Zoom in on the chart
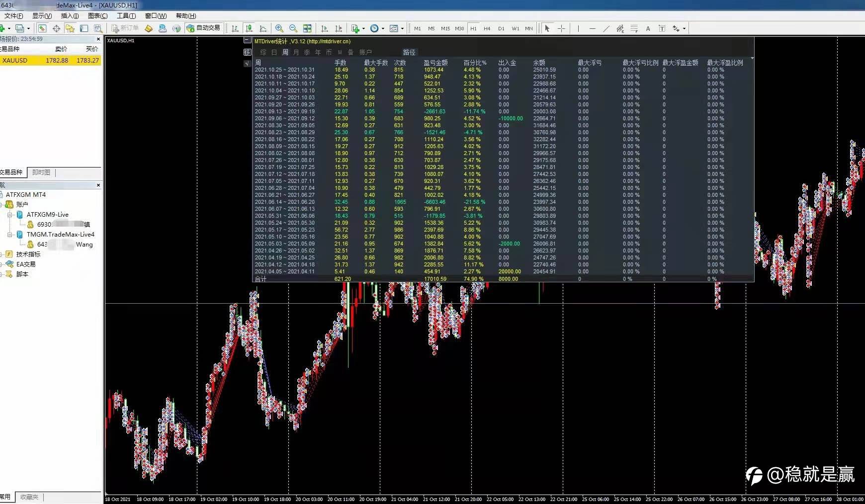865x504 pixels. coord(279,28)
